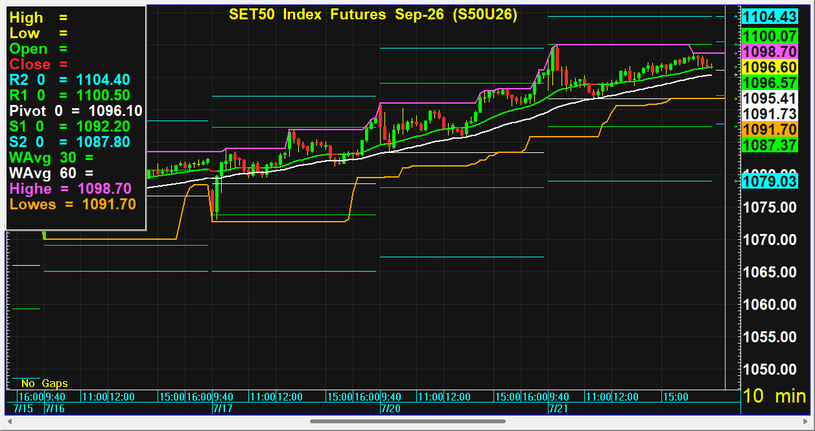Click the orange 1091.70 tag on the price axis
Image resolution: width=815 pixels, height=431 pixels.
click(x=770, y=129)
